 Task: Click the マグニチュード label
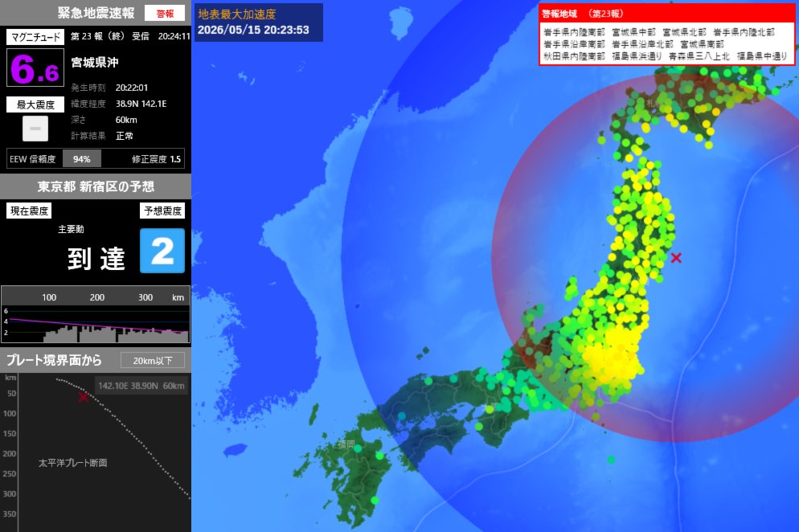35,37
